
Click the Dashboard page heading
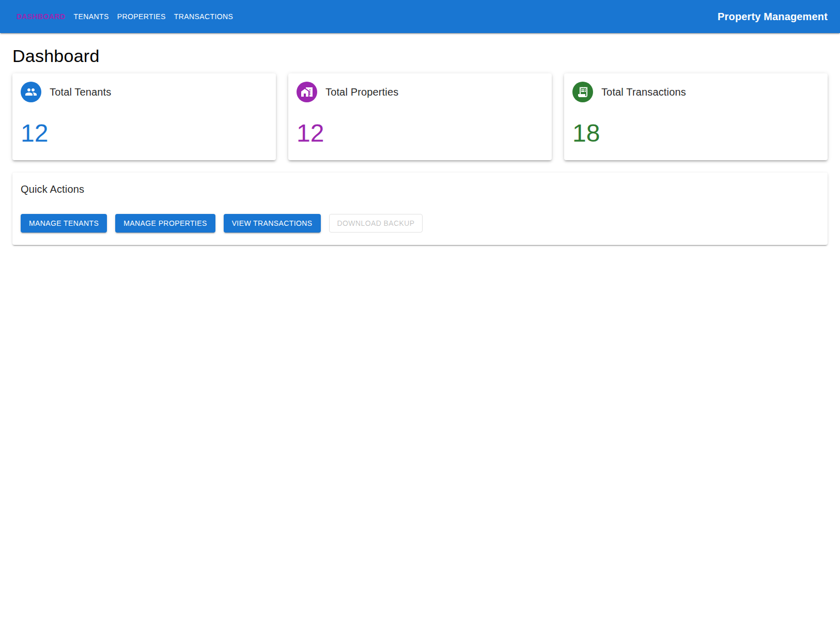56,56
